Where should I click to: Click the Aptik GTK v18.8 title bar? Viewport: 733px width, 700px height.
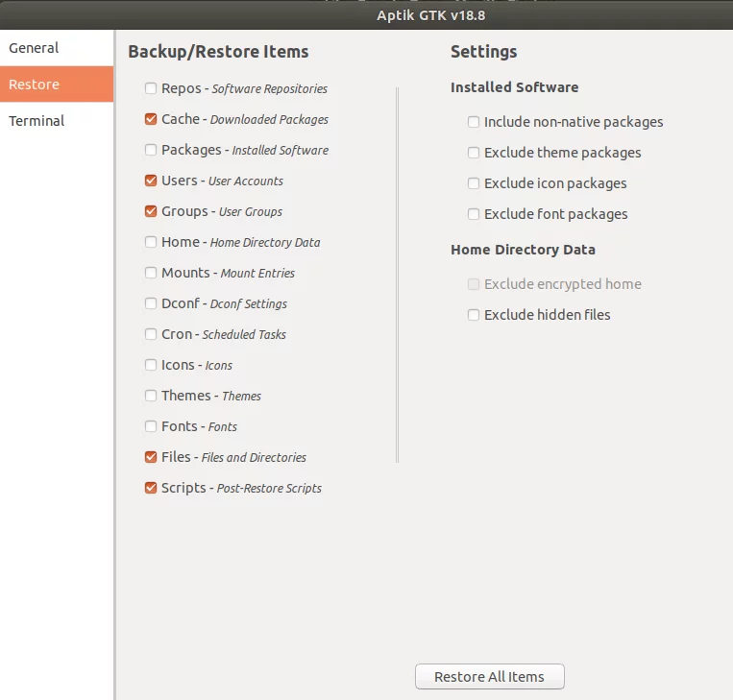(x=431, y=15)
